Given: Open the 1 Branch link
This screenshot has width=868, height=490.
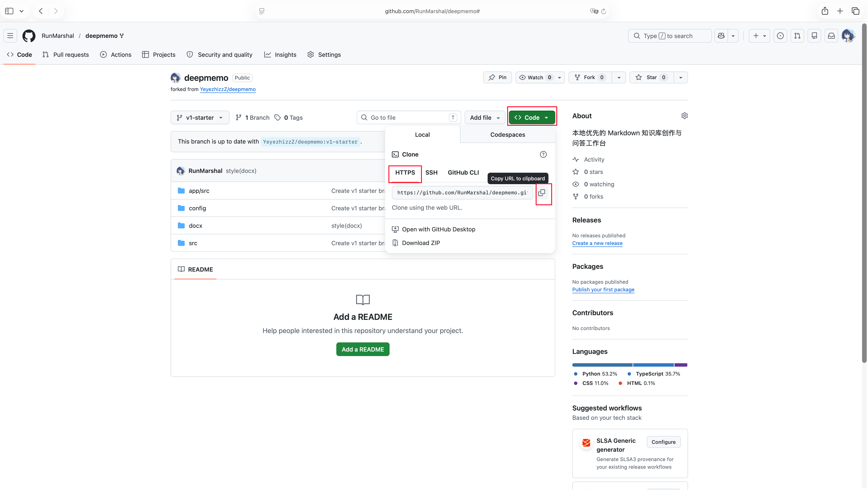Looking at the screenshot, I should pos(252,118).
